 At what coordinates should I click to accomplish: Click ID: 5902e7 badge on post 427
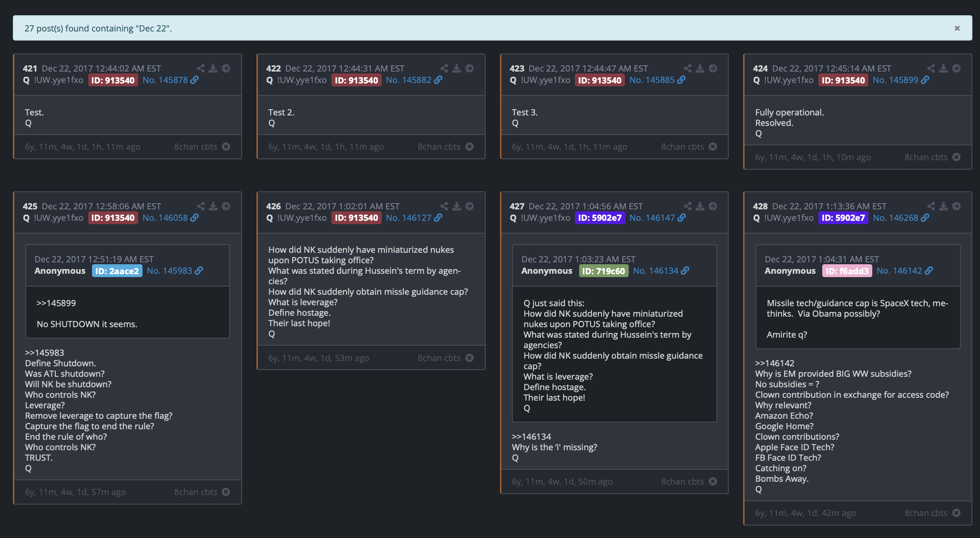click(600, 218)
